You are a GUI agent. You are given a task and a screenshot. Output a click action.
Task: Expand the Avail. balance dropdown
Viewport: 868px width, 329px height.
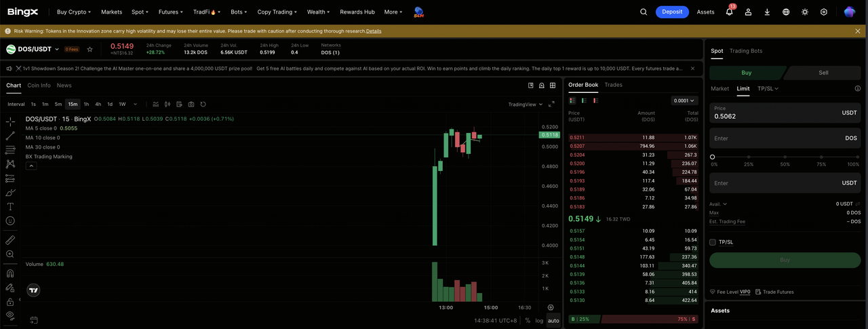tap(718, 204)
